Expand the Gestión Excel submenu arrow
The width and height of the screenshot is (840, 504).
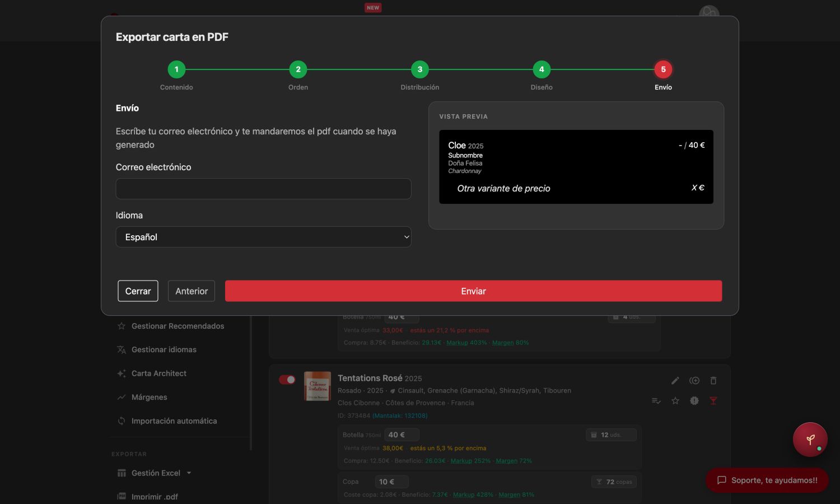[x=189, y=473]
